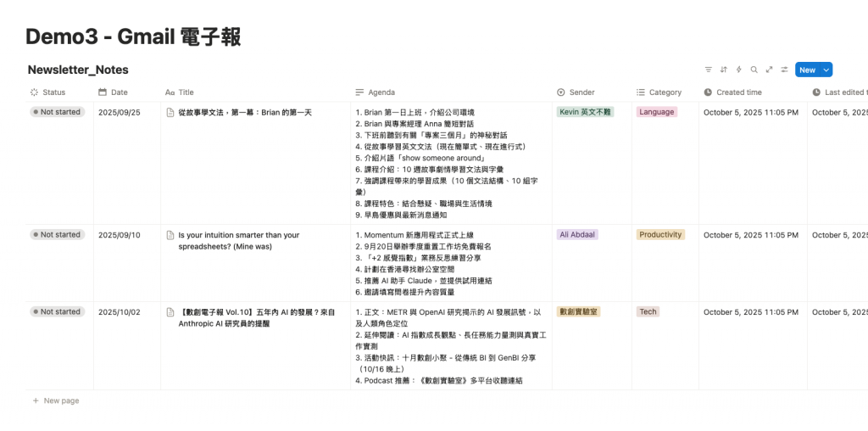Click the 數創實驗室 sender tag
The width and height of the screenshot is (868, 431).
pos(578,311)
